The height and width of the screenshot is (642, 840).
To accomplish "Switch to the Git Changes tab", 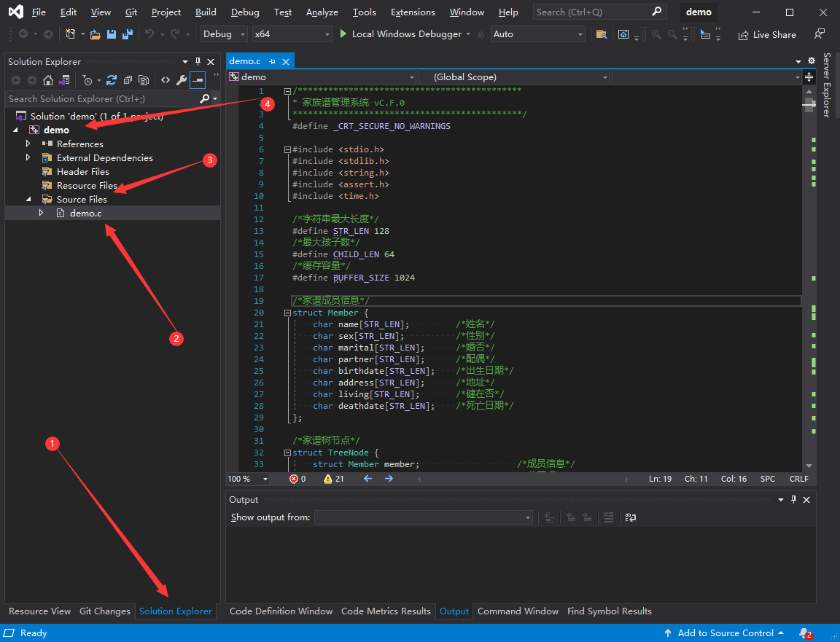I will coord(104,611).
